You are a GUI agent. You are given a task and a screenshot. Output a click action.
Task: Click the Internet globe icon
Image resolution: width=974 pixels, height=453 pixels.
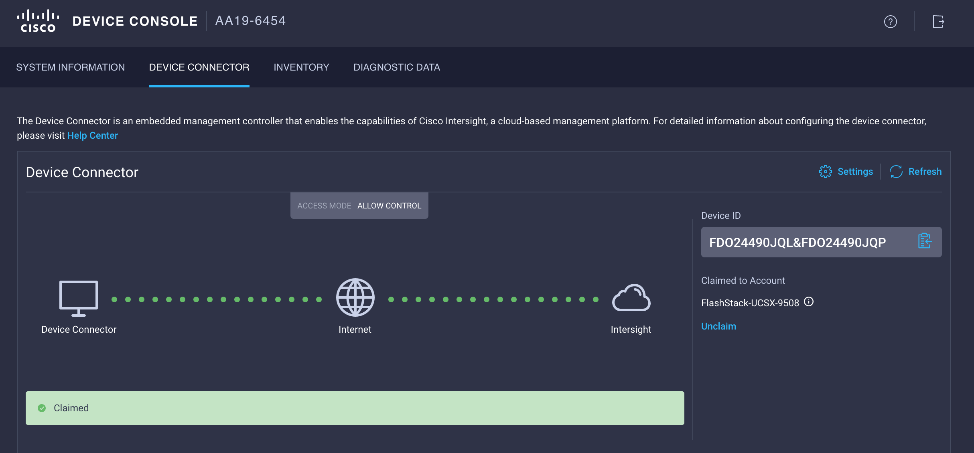pos(355,298)
